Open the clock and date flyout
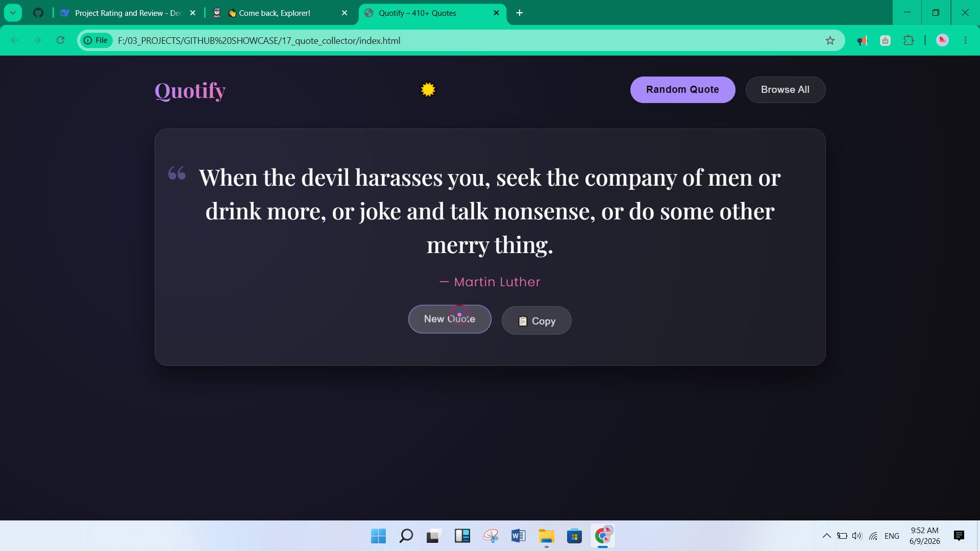This screenshot has width=980, height=551. coord(924,536)
